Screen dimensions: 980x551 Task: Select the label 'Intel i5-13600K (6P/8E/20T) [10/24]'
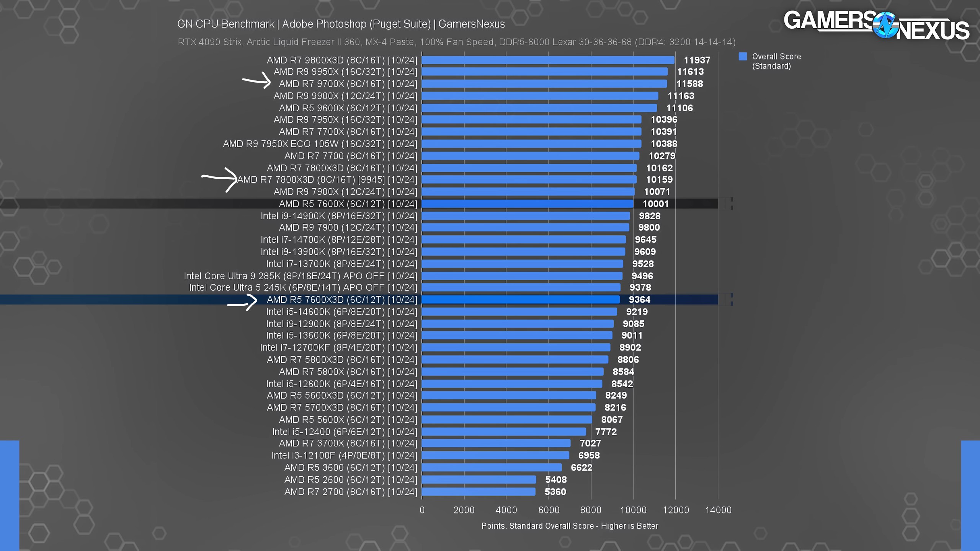(341, 336)
